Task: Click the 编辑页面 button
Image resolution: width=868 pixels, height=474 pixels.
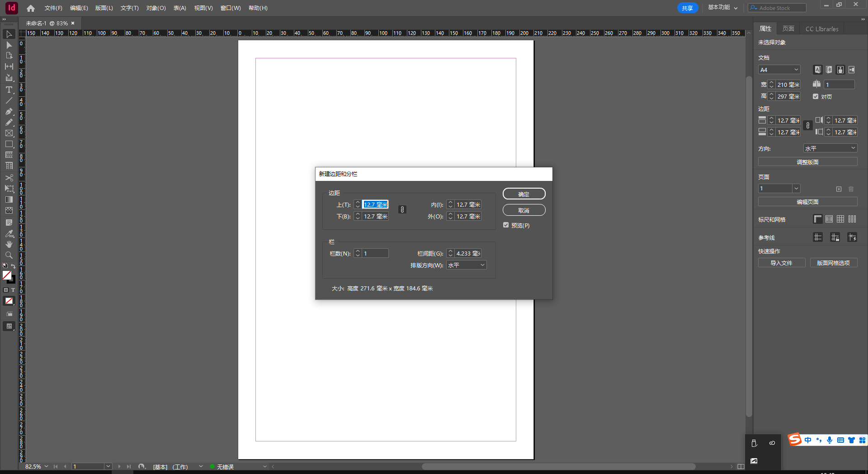Action: [807, 202]
